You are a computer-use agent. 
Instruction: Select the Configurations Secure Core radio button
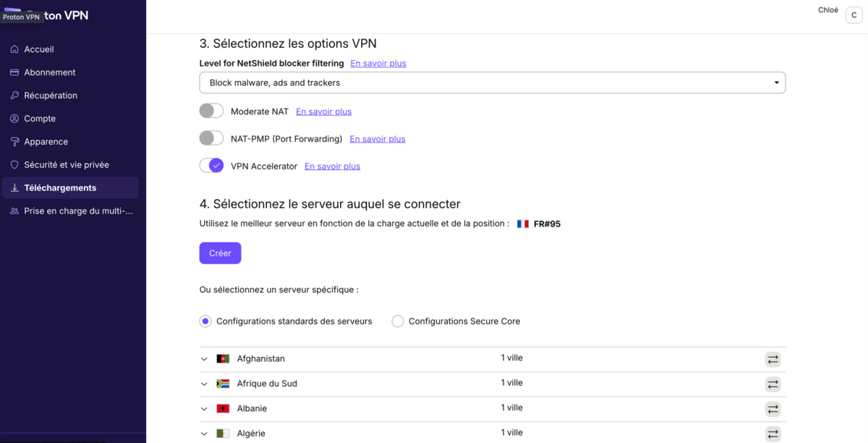[397, 321]
